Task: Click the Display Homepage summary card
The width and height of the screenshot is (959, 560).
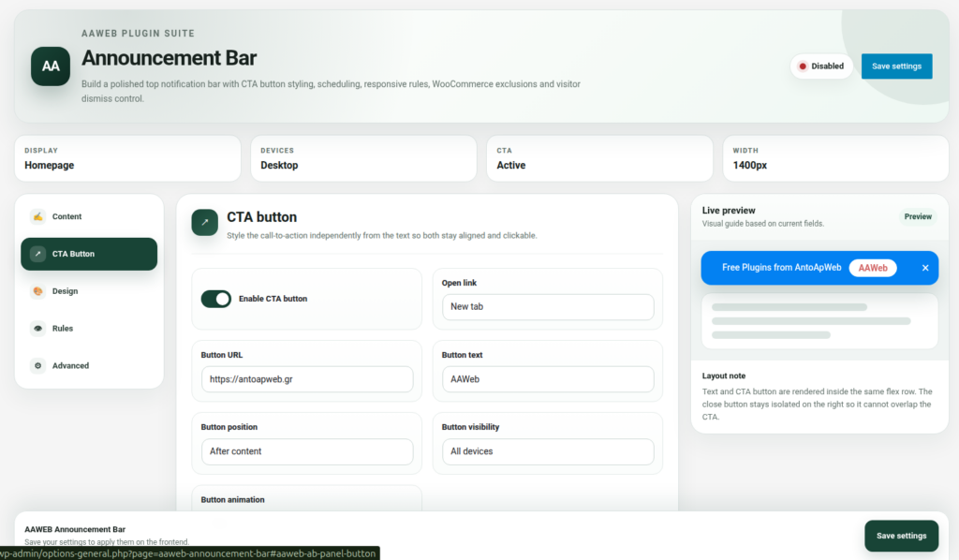Action: tap(127, 158)
